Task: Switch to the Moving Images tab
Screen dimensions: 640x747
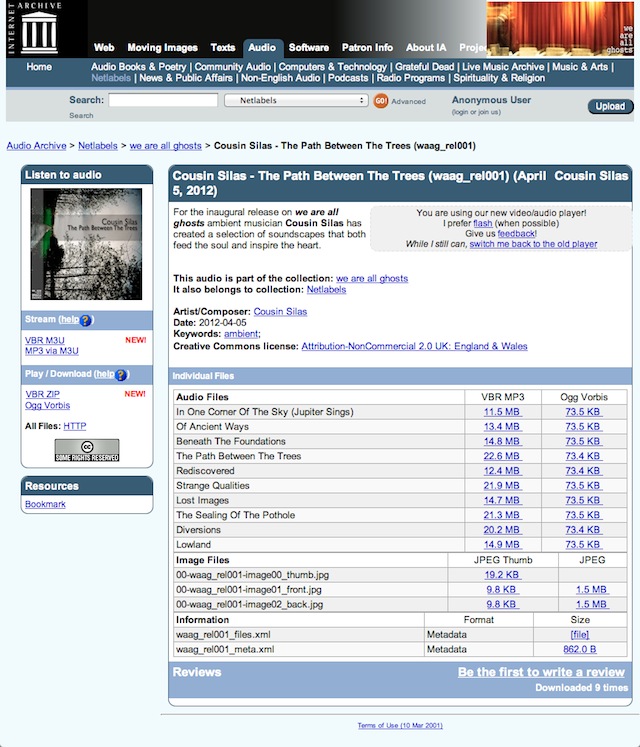Action: point(162,48)
